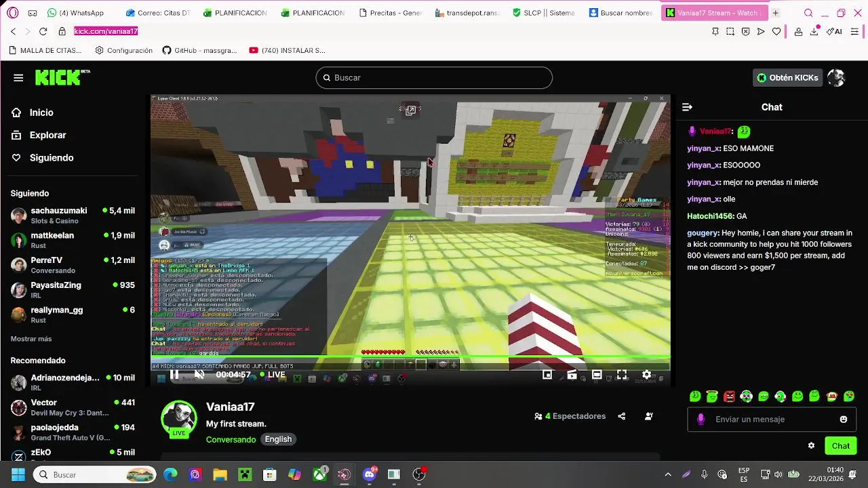Open File Explorer from the taskbar
Image resolution: width=868 pixels, height=488 pixels.
click(x=220, y=474)
